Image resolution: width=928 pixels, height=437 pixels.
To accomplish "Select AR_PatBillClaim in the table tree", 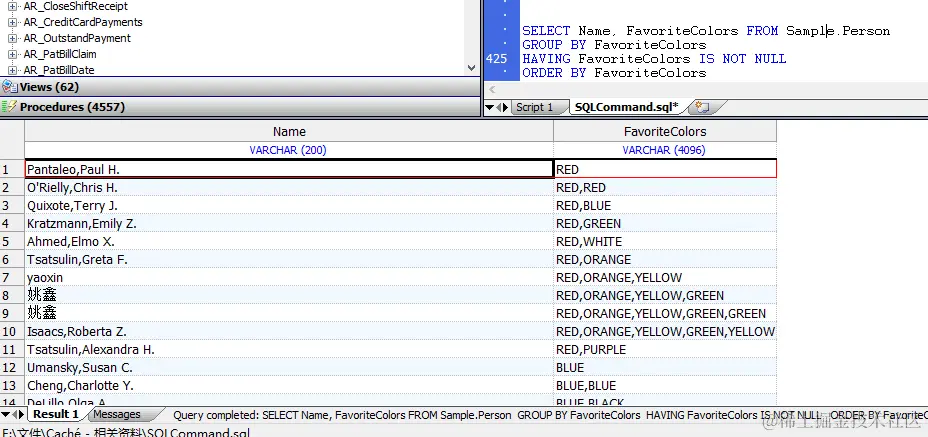I will point(60,54).
